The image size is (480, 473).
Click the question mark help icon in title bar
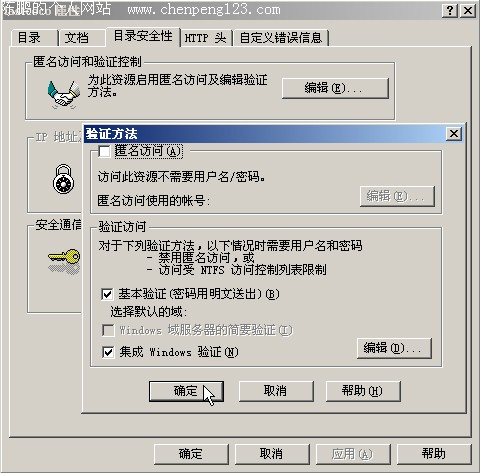(x=450, y=11)
